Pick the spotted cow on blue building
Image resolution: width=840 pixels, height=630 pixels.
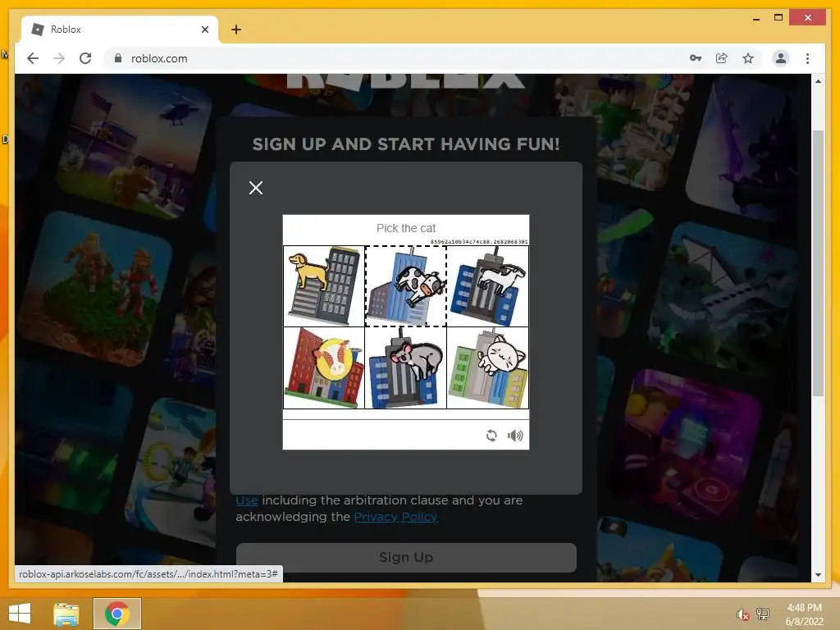405,286
